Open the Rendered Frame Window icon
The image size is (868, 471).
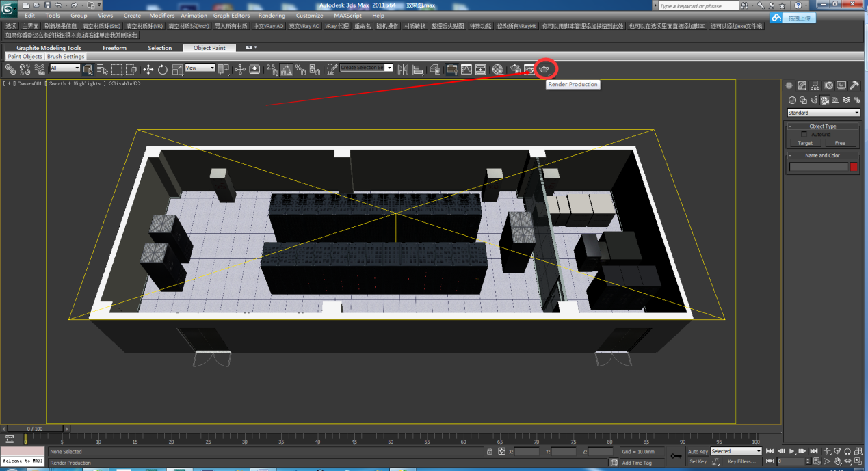[x=529, y=69]
